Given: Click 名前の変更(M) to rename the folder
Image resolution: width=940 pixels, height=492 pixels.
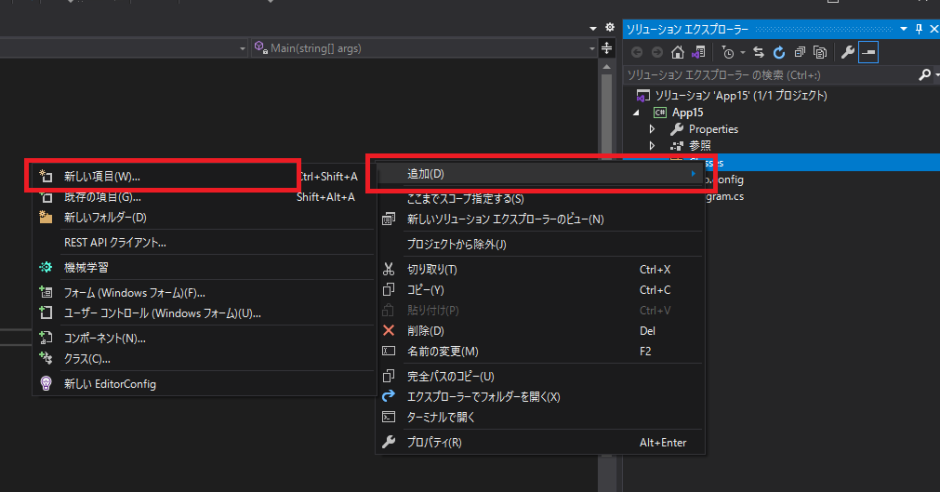Looking at the screenshot, I should tap(442, 351).
